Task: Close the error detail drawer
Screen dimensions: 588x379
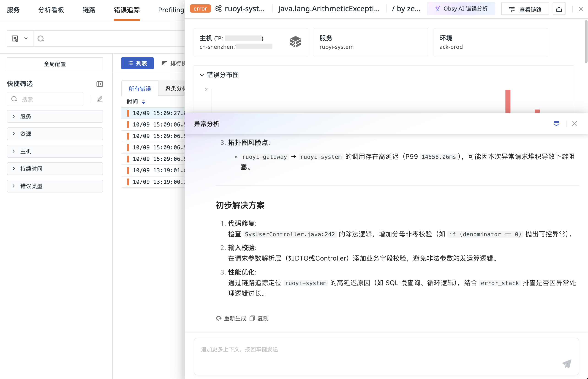Action: tap(581, 9)
